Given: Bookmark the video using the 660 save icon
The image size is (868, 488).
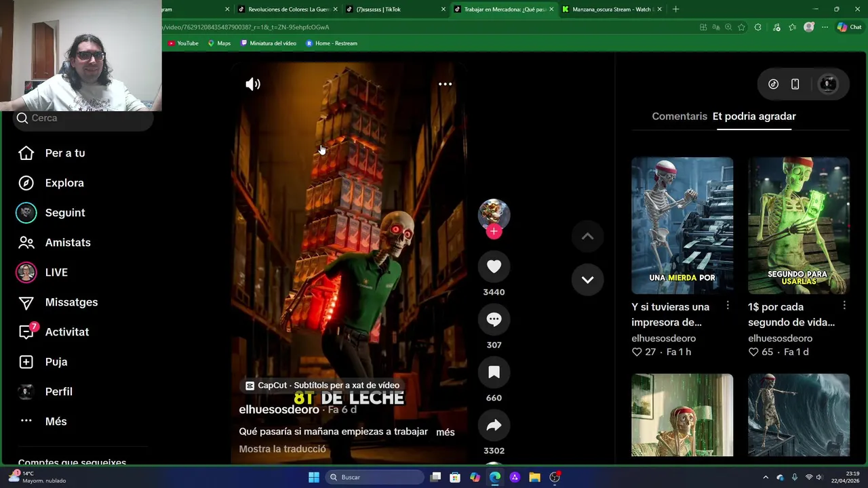Looking at the screenshot, I should [494, 372].
